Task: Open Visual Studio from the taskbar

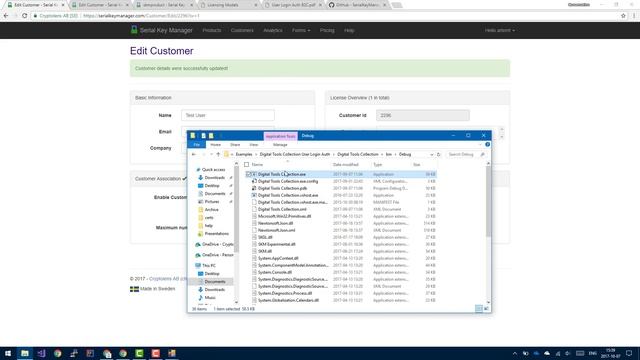Action: point(41,353)
